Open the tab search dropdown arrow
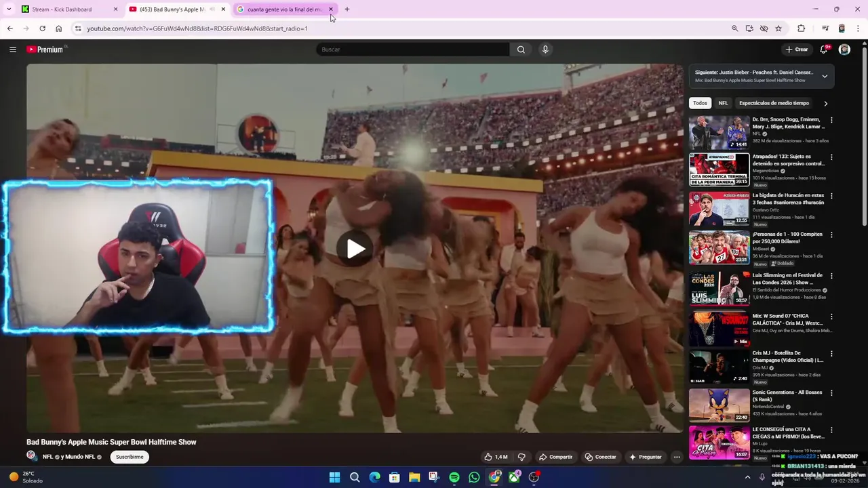Screen dimensions: 868x488 pyautogui.click(x=9, y=9)
